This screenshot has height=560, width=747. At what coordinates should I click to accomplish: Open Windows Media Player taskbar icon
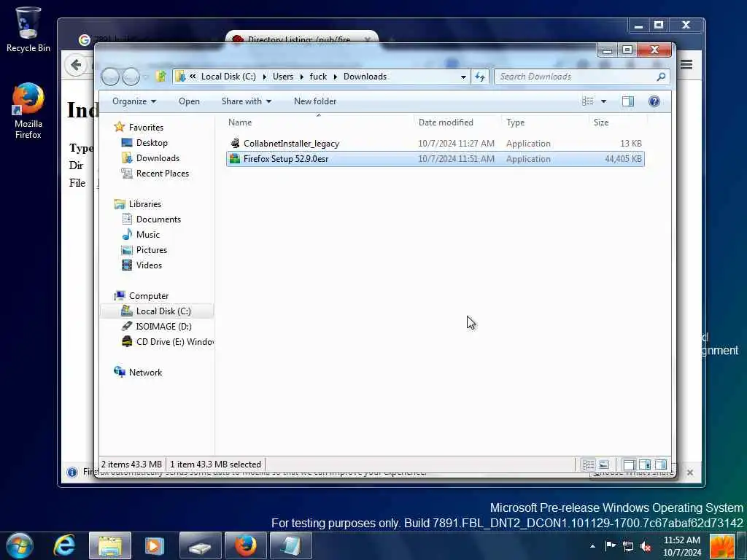[155, 545]
